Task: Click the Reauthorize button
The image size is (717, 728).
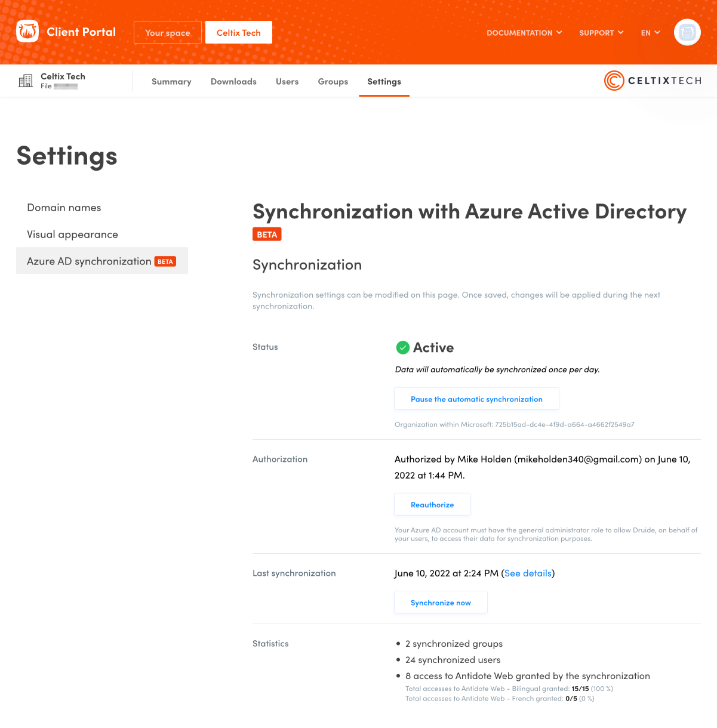Action: click(432, 505)
